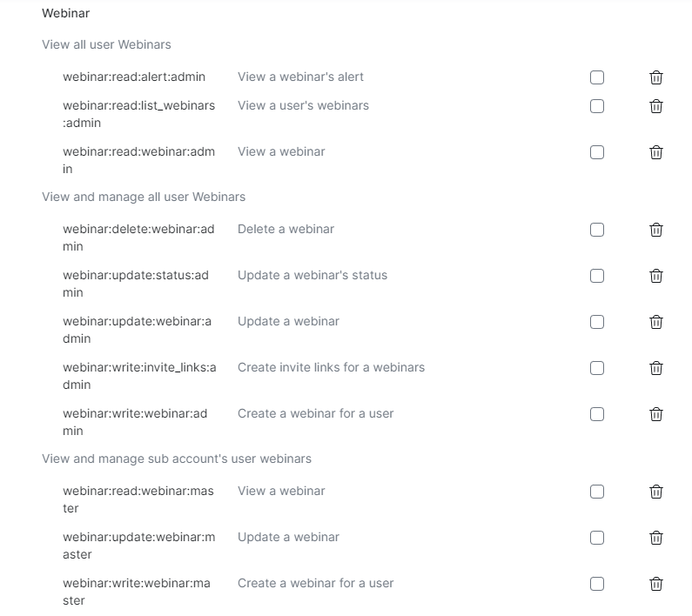Enable checkbox for Delete a webinar scope
692x616 pixels.
click(x=597, y=230)
